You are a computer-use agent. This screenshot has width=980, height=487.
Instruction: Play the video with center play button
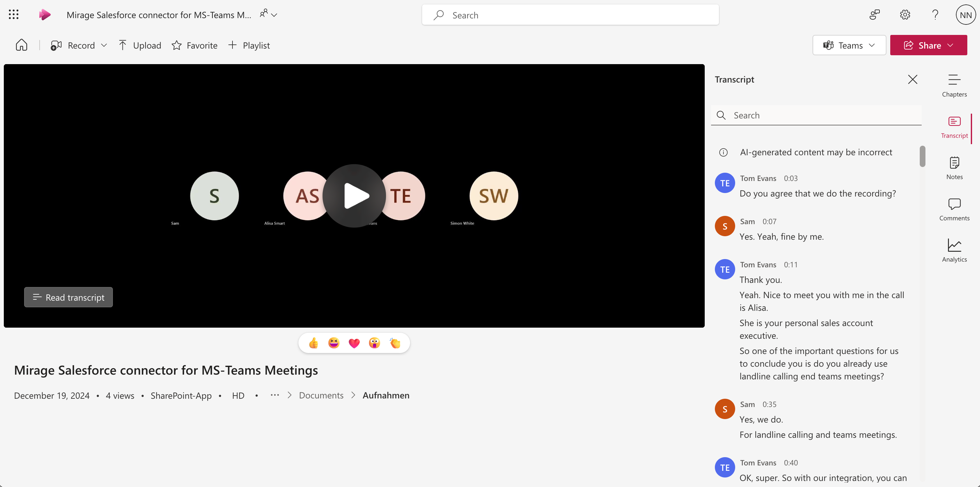point(354,196)
